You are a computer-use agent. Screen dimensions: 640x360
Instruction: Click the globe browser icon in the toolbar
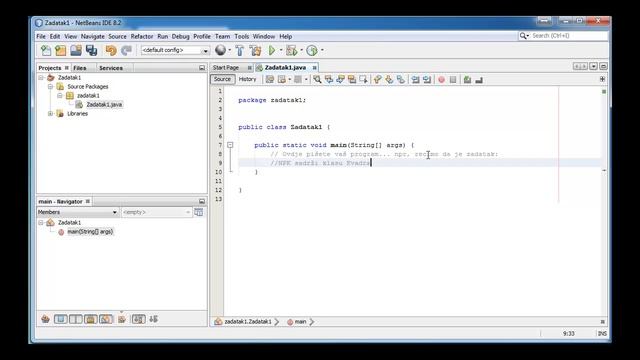(x=220, y=50)
